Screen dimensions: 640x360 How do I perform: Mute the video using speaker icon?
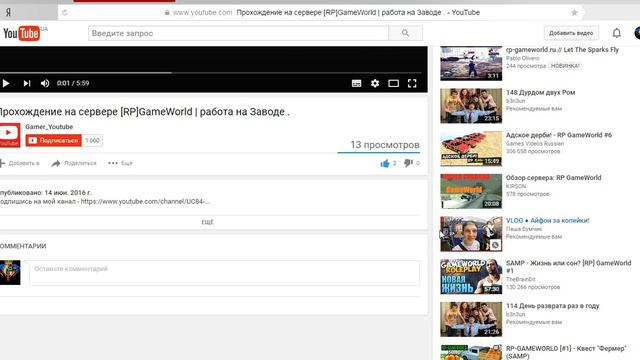(x=45, y=83)
